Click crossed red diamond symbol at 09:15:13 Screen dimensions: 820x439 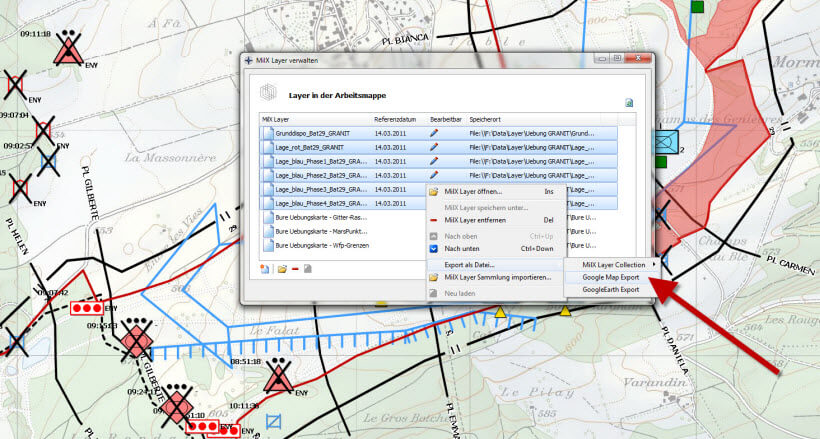point(136,341)
